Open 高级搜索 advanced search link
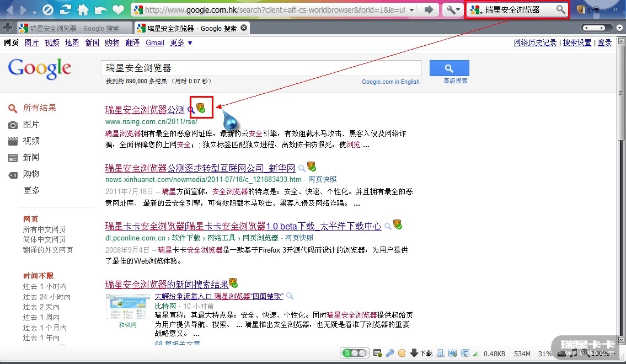626x364 pixels. point(455,81)
